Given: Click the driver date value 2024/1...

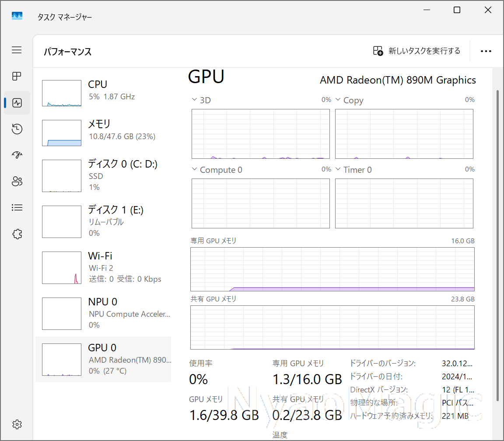Looking at the screenshot, I should [457, 376].
